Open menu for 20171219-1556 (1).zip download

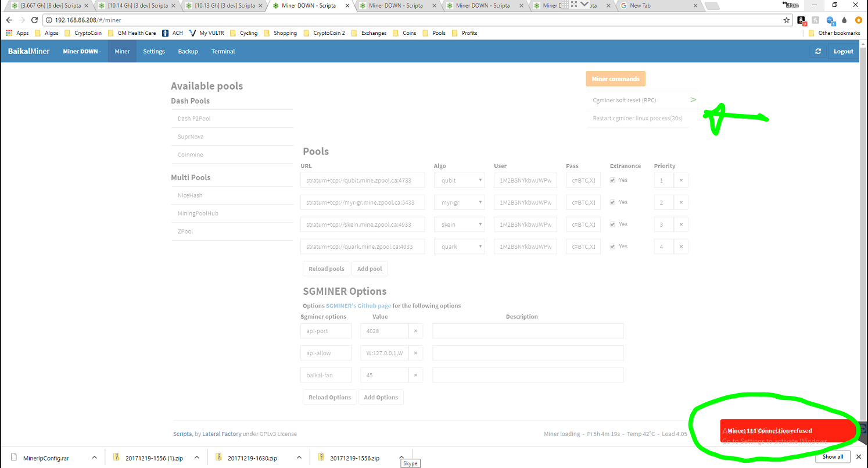196,458
